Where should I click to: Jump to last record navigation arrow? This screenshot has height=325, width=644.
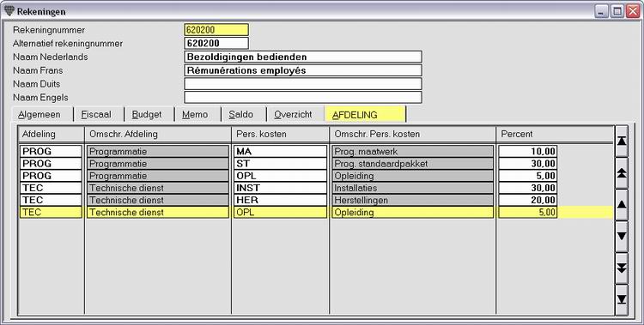pos(622,299)
